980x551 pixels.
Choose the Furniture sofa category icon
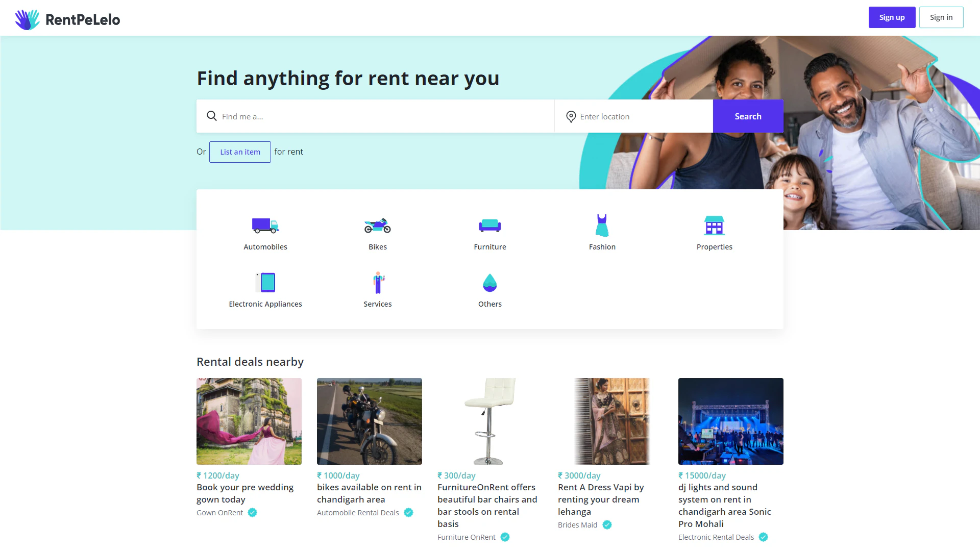coord(489,225)
